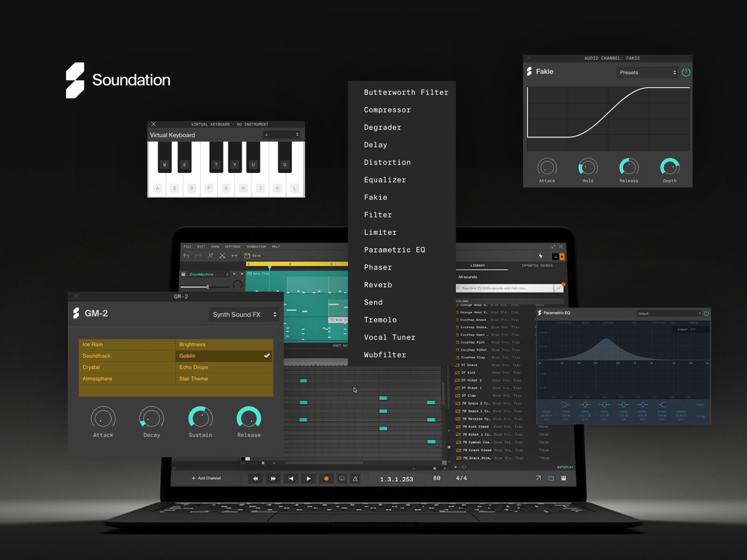This screenshot has height=560, width=747.
Task: Choose Wubfilter from effects list
Action: [x=385, y=355]
